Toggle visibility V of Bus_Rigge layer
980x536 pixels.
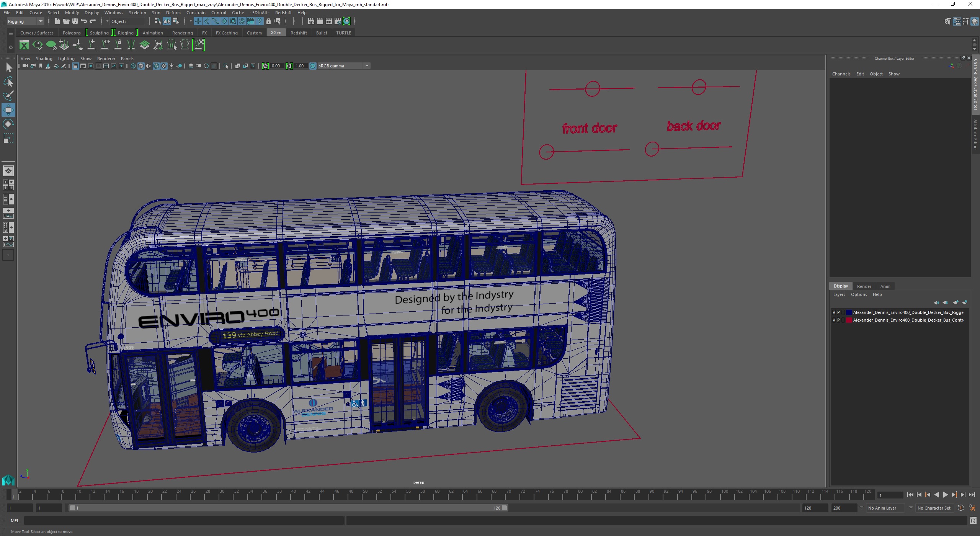click(834, 312)
